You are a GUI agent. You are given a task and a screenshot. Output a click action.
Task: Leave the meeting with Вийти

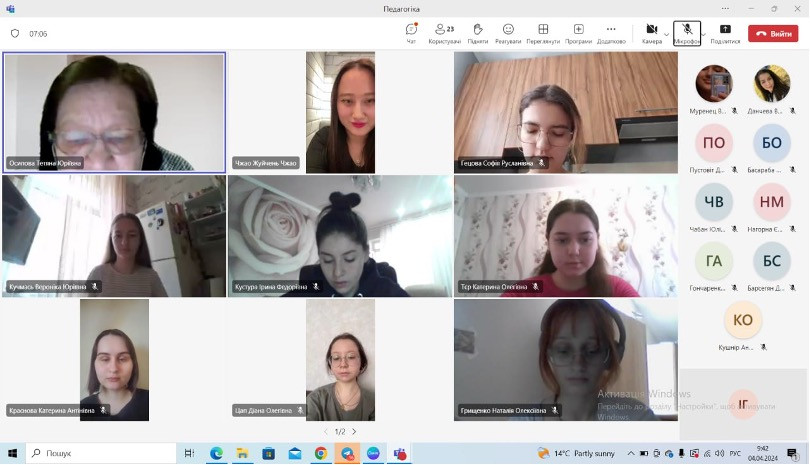point(773,34)
